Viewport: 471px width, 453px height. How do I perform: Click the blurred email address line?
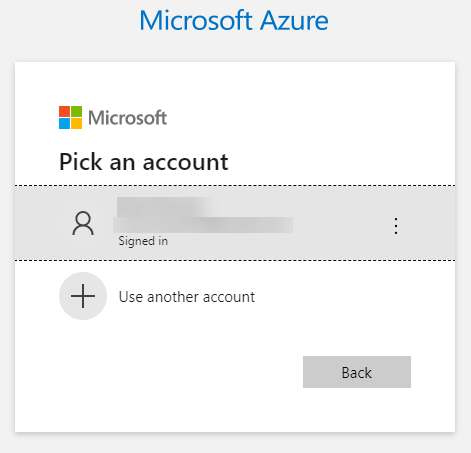(x=203, y=225)
